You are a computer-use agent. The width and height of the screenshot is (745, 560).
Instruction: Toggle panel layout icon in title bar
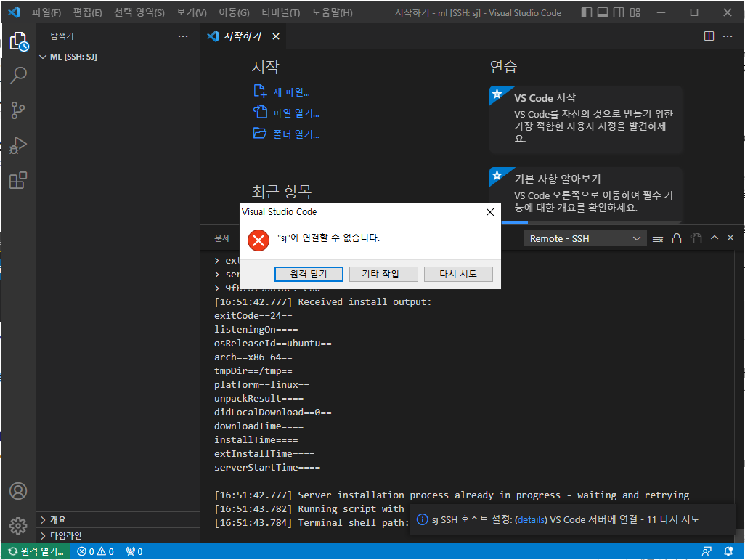tap(603, 12)
